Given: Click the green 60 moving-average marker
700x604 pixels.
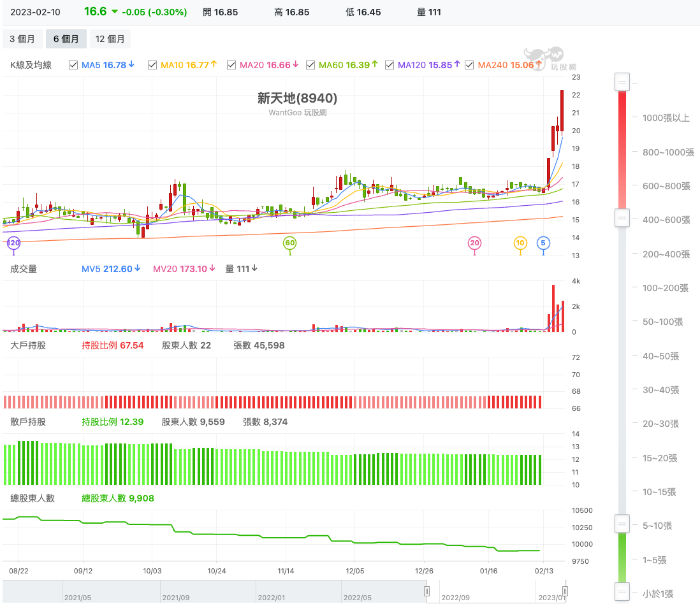Looking at the screenshot, I should click(x=289, y=243).
